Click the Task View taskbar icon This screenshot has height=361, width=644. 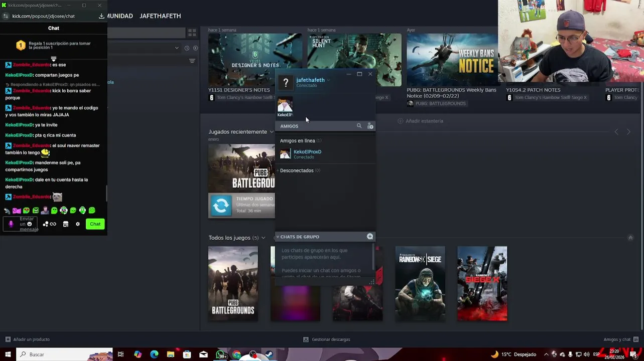pyautogui.click(x=120, y=354)
